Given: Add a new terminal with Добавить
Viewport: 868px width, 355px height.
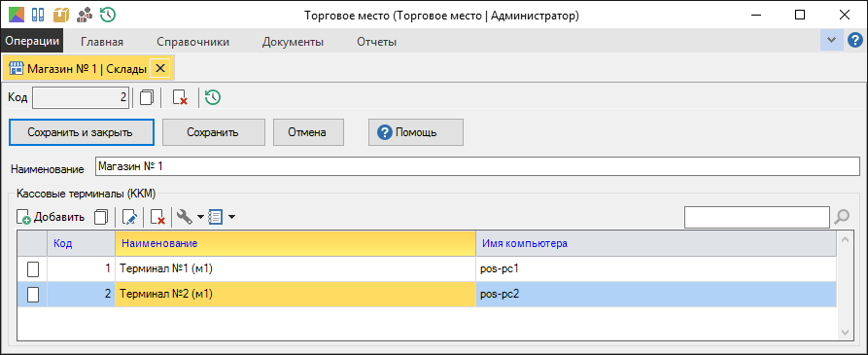Looking at the screenshot, I should [51, 217].
